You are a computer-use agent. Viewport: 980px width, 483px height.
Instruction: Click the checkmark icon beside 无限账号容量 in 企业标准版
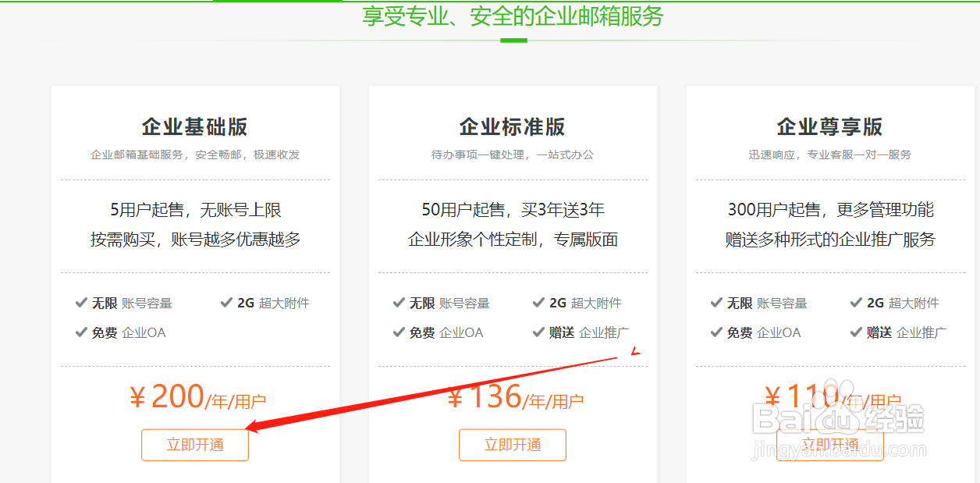(x=399, y=303)
